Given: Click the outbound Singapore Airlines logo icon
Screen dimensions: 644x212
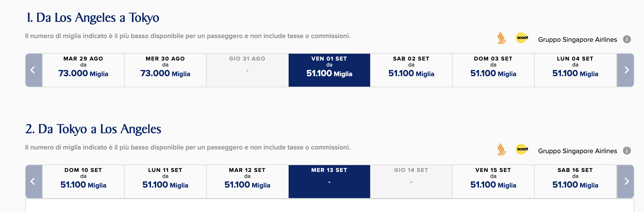Looking at the screenshot, I should (502, 38).
